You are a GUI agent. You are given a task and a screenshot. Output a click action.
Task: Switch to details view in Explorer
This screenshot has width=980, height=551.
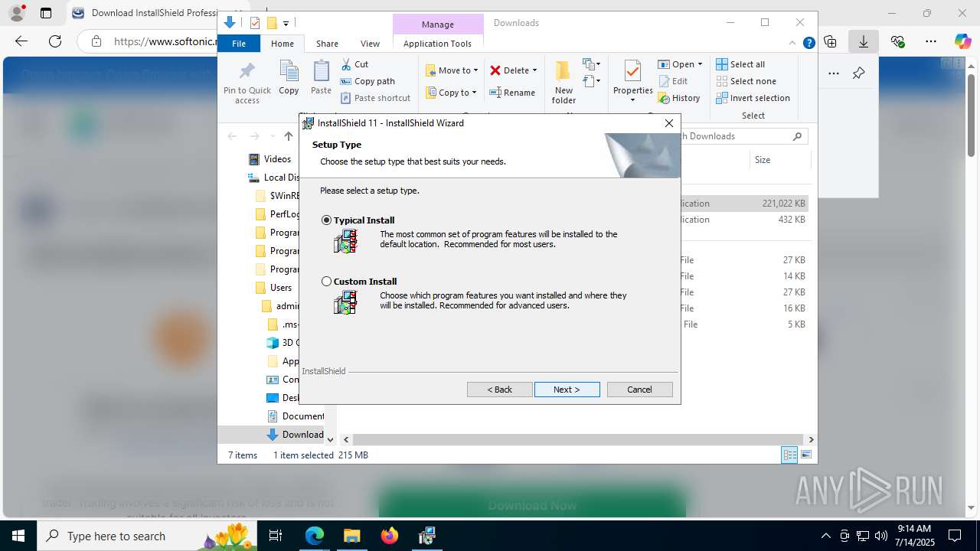point(789,455)
